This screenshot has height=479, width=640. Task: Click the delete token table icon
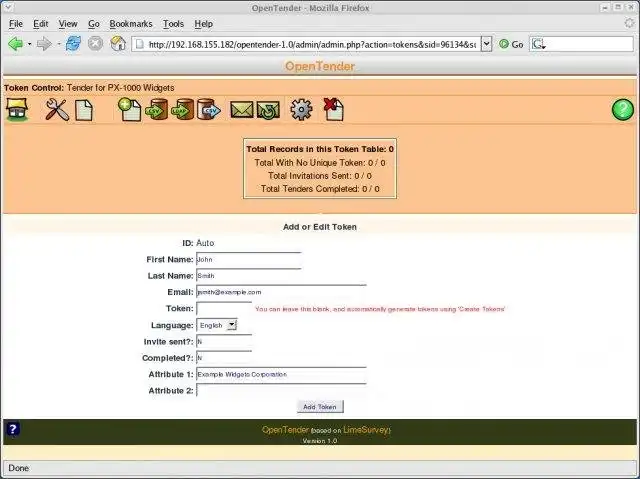(333, 109)
